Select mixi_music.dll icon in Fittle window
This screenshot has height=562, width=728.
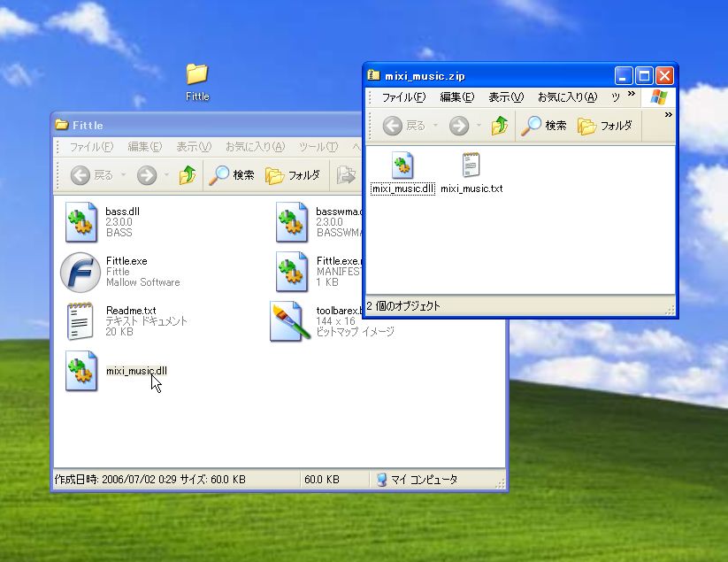point(81,371)
